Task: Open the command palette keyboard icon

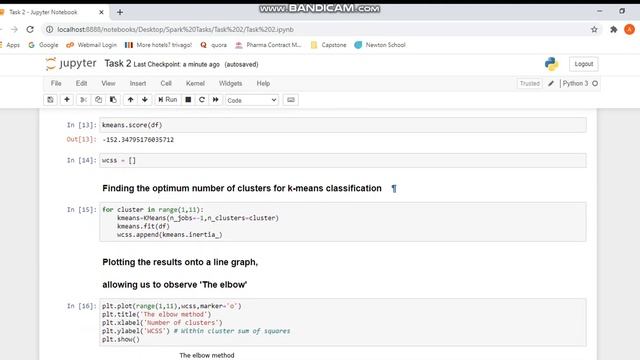Action: pyautogui.click(x=291, y=100)
